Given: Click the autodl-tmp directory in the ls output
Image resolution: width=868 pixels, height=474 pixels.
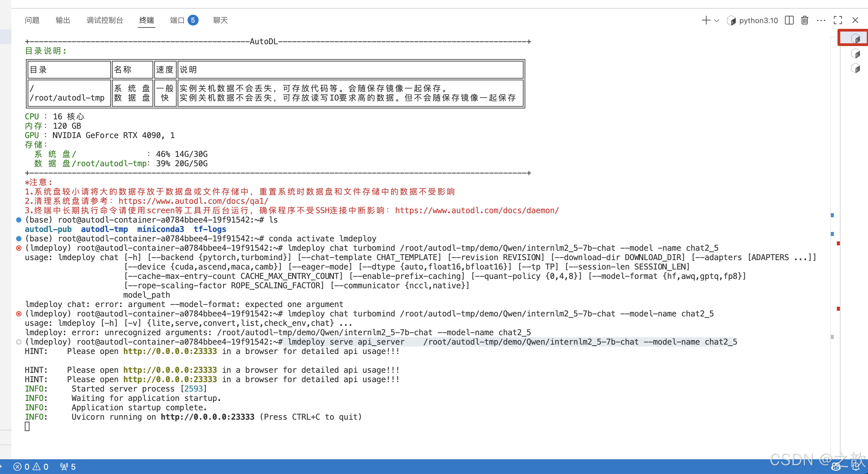Looking at the screenshot, I should point(104,229).
